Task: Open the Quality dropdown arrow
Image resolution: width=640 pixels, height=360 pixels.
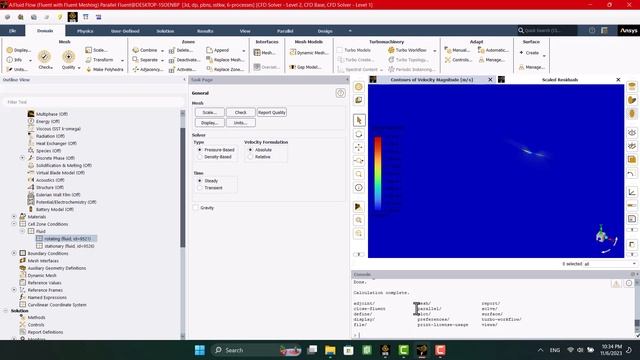Action: (x=79, y=68)
